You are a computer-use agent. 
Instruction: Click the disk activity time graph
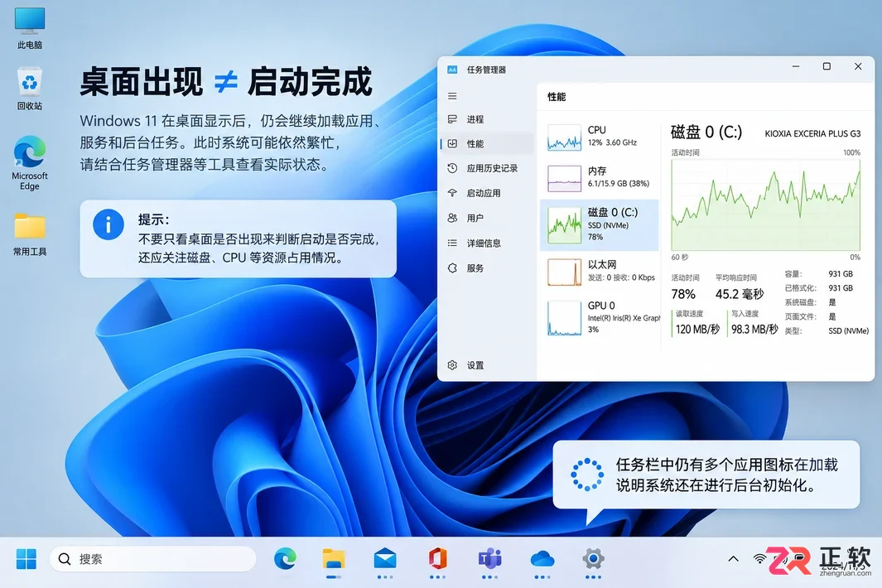765,205
